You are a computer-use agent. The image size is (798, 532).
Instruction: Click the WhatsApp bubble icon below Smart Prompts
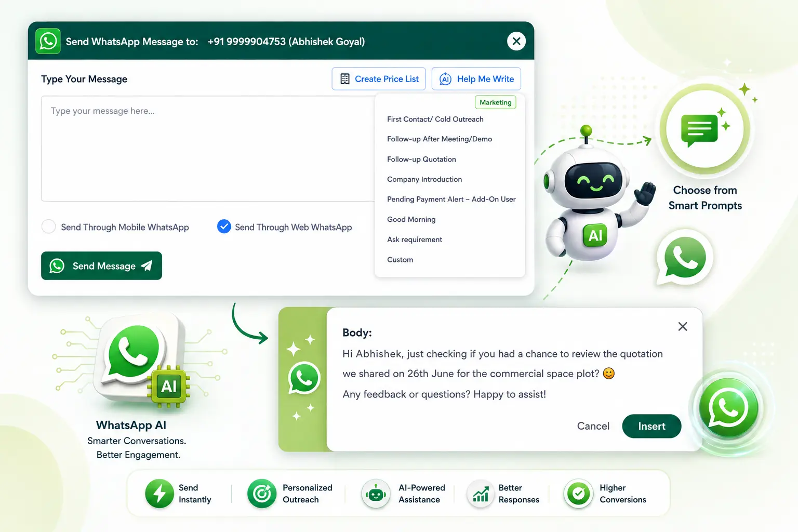(685, 257)
